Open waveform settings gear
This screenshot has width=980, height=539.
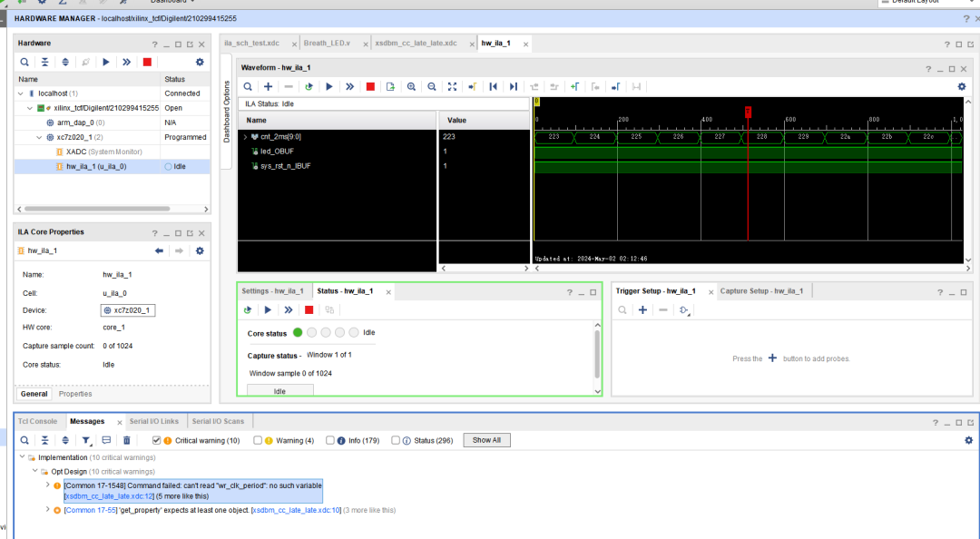click(x=962, y=87)
